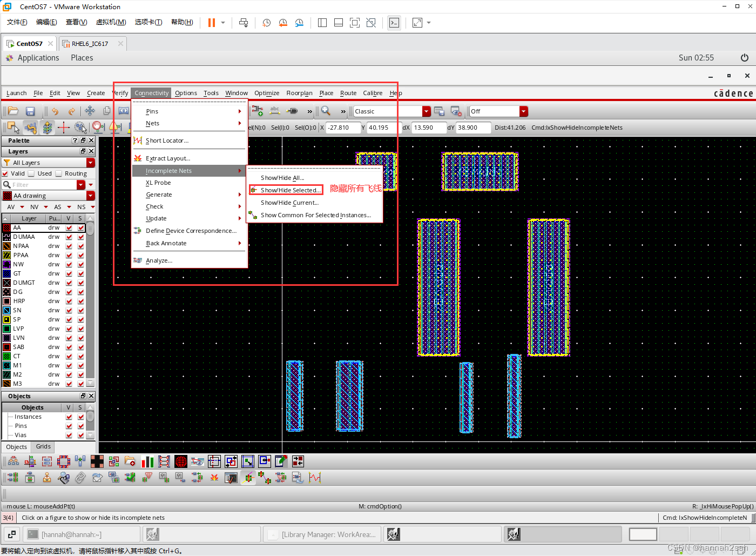Viewport: 756px width, 556px height.
Task: Click the Save floppy disk icon
Action: [x=30, y=111]
